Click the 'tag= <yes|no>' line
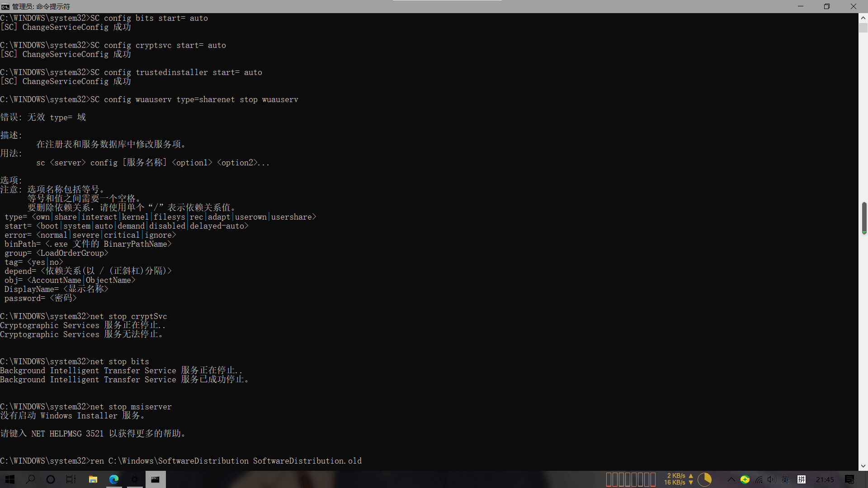The width and height of the screenshot is (868, 488). (x=34, y=262)
